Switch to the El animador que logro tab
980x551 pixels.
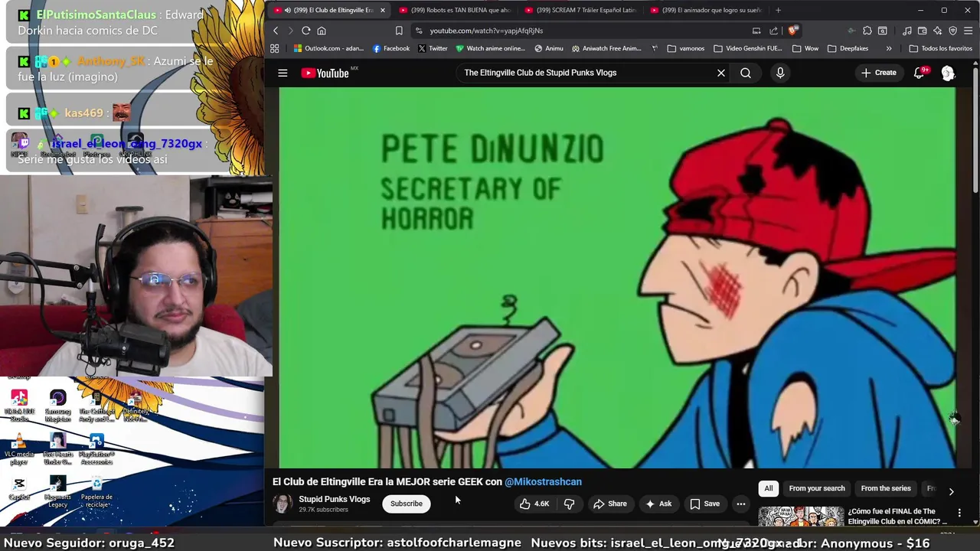[706, 10]
